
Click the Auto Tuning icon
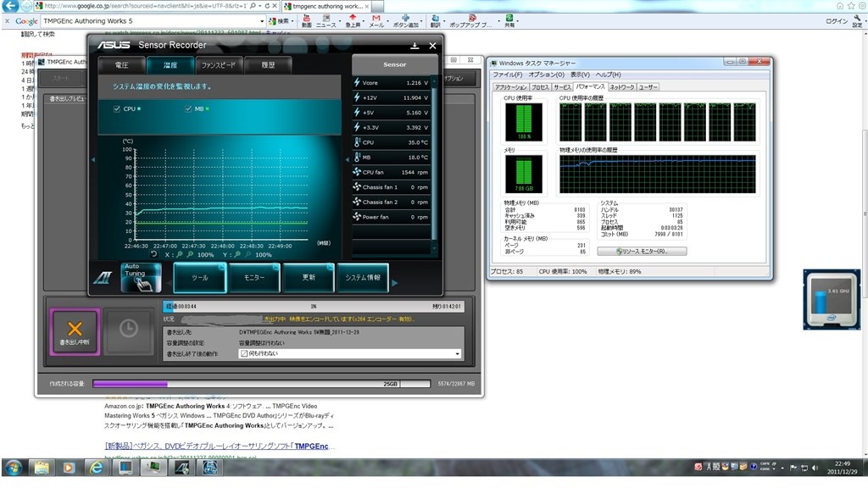coord(140,277)
